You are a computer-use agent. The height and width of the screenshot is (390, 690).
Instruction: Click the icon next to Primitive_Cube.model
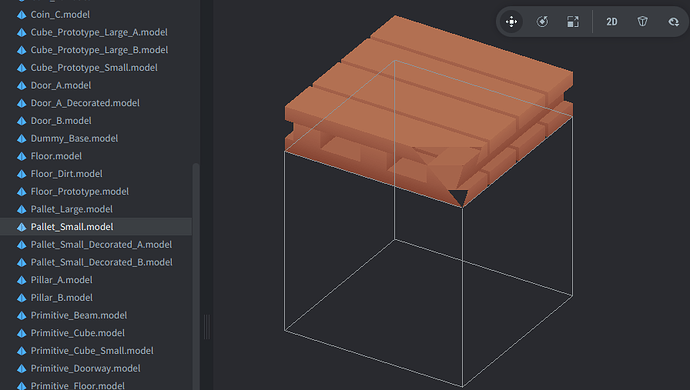pyautogui.click(x=22, y=333)
